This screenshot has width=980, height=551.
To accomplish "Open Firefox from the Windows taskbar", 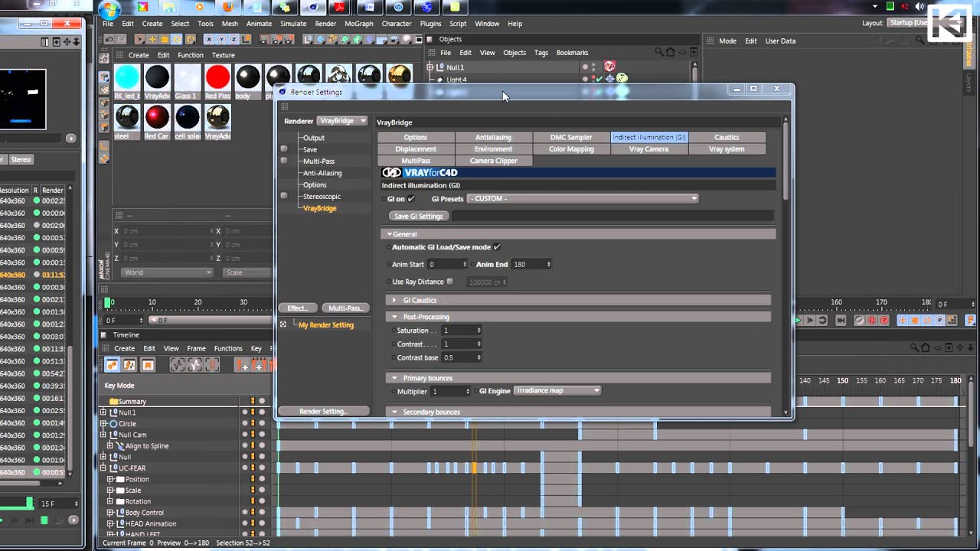I will pyautogui.click(x=227, y=8).
